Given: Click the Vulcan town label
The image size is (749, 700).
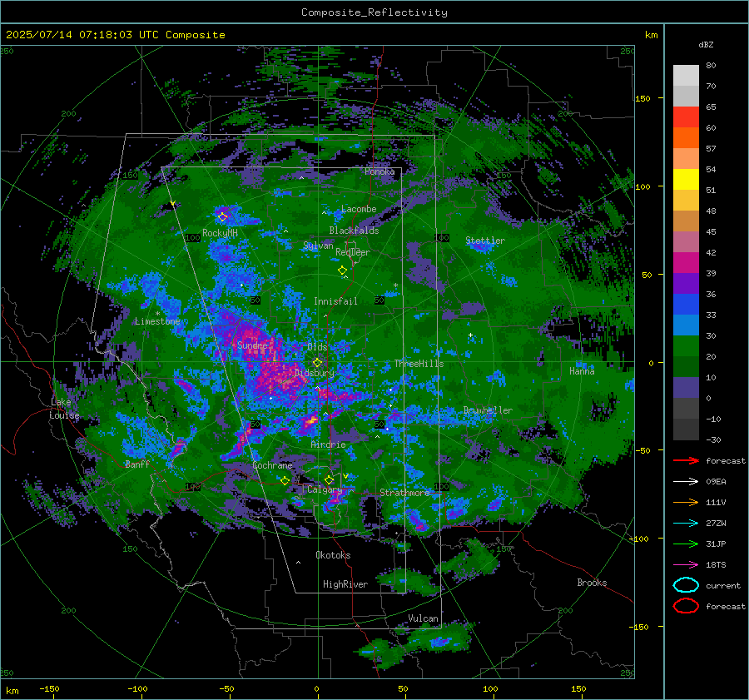Looking at the screenshot, I should click(x=423, y=618).
